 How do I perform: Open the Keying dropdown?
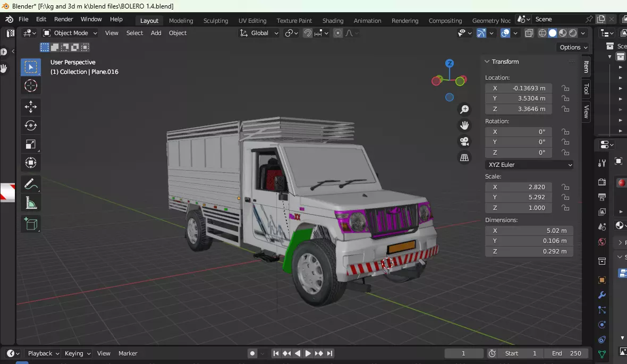click(x=78, y=353)
